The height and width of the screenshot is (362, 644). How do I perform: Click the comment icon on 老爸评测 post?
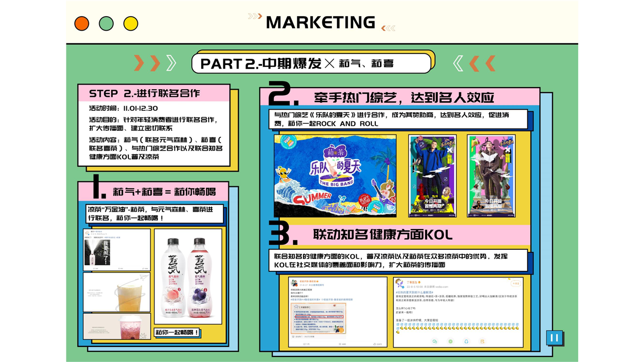341,344
